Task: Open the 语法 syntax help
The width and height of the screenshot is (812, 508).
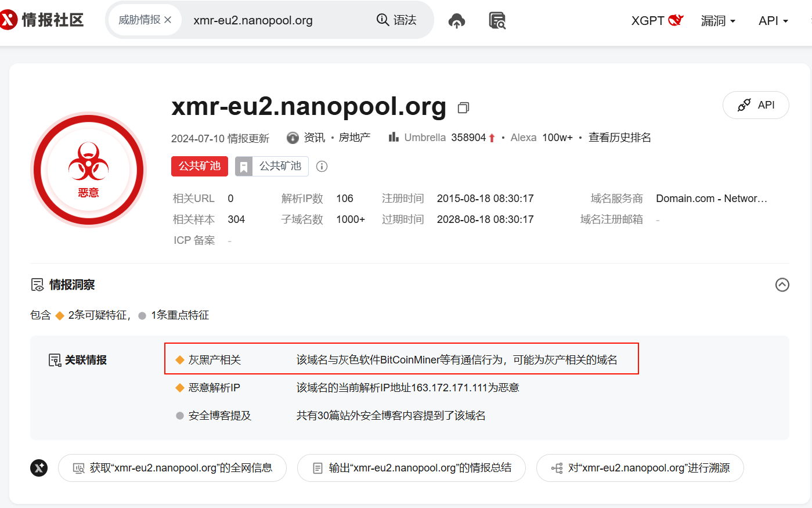Action: tap(396, 20)
